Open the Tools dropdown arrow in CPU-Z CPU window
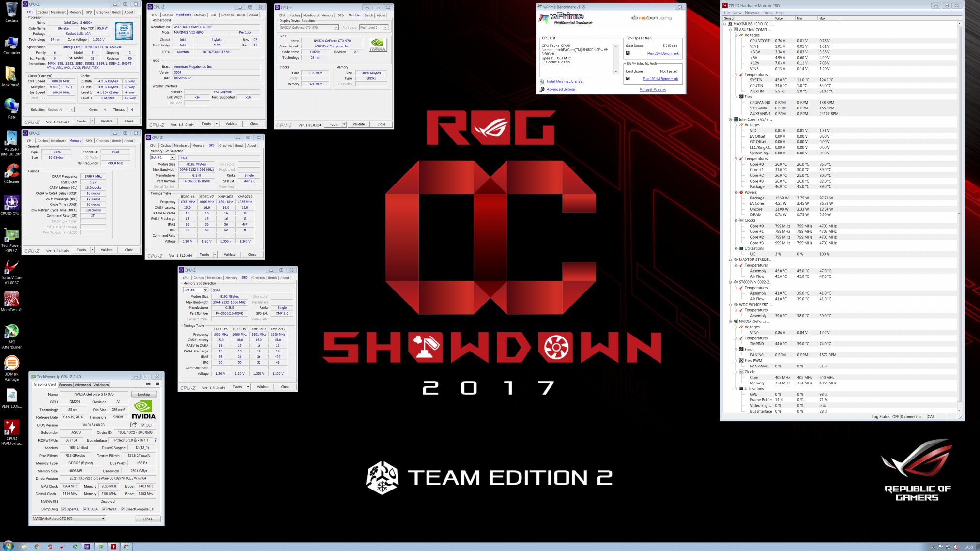 92,121
